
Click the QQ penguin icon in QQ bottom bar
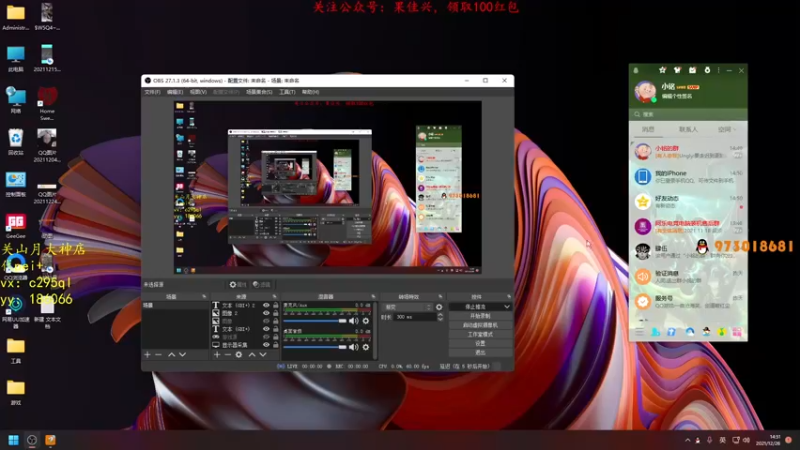coord(706,332)
